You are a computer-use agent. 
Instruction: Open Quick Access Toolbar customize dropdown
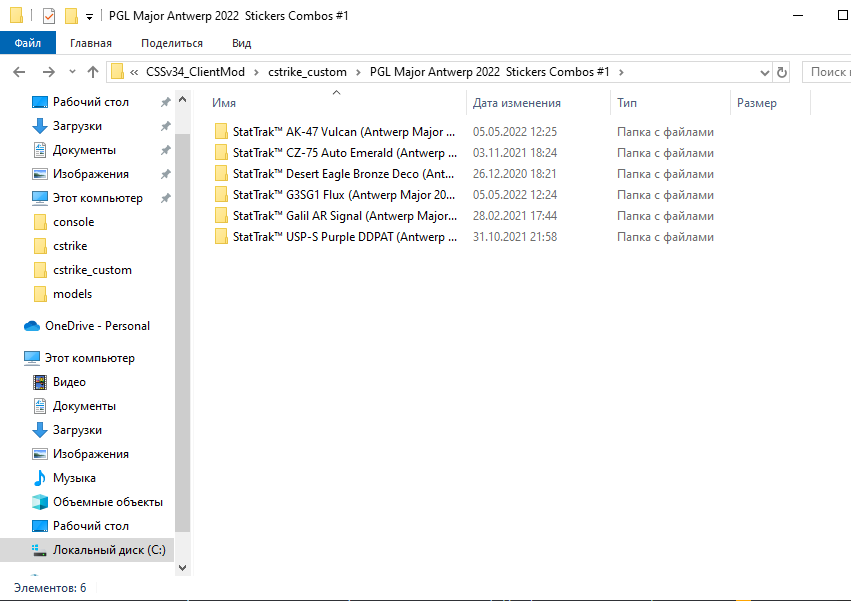pos(89,17)
